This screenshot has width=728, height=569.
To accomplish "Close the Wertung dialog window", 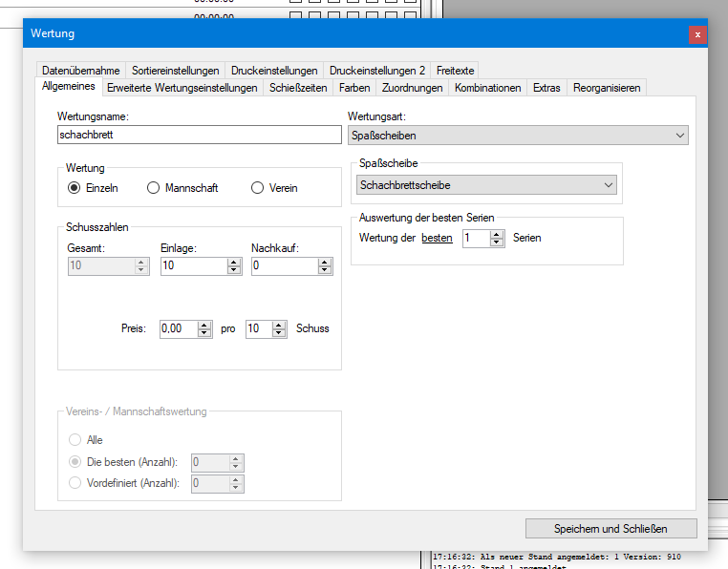I will click(697, 34).
